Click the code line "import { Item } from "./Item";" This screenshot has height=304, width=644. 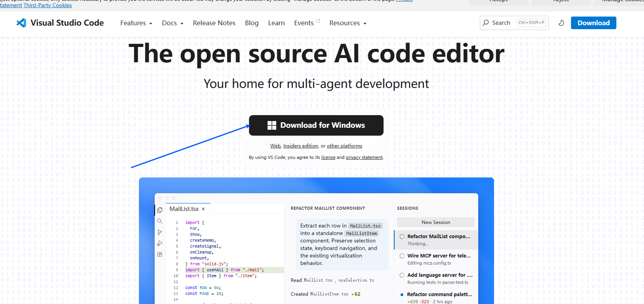click(221, 276)
